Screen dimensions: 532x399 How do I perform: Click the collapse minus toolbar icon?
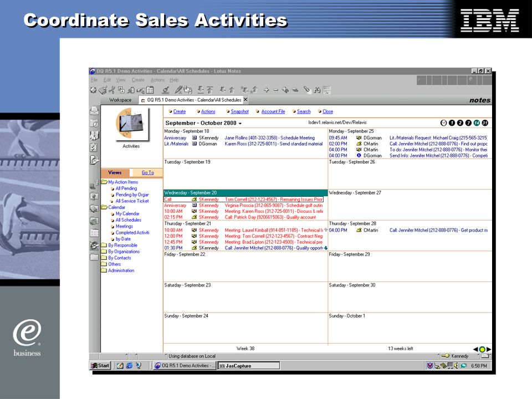point(275,90)
